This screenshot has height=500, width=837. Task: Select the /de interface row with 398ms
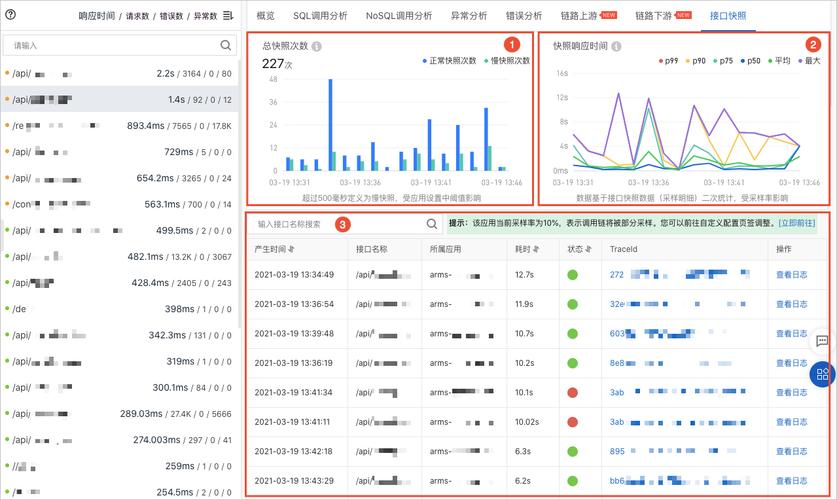point(120,309)
